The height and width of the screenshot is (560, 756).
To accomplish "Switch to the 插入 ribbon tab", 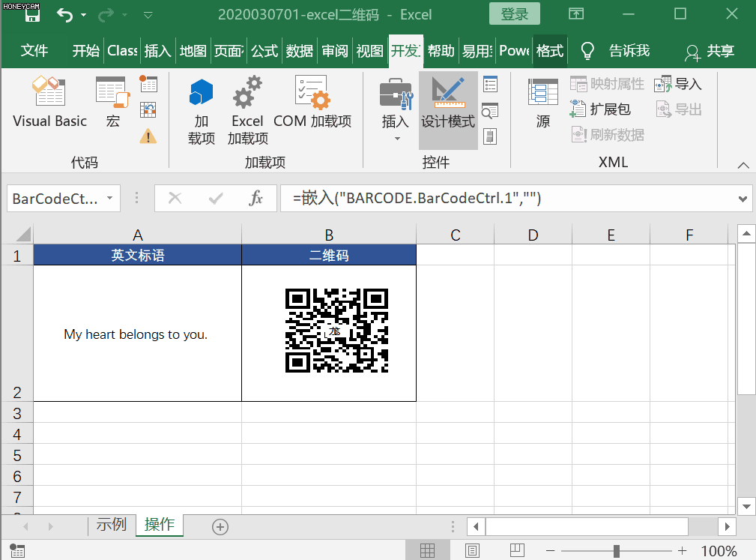I will (157, 51).
